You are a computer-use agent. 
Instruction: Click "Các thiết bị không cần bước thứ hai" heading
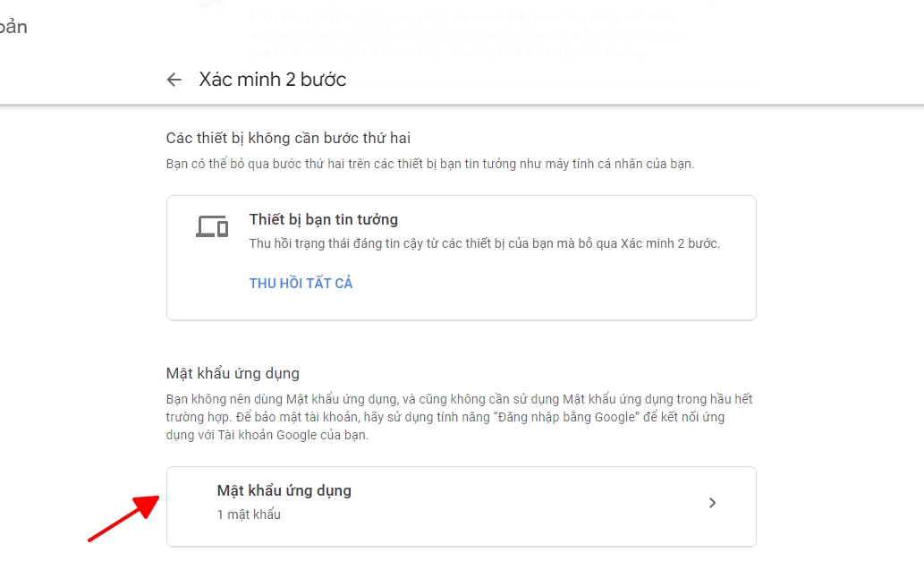(288, 138)
